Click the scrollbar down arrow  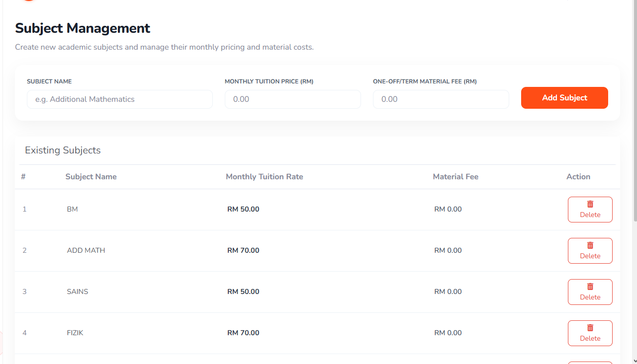click(x=635, y=361)
